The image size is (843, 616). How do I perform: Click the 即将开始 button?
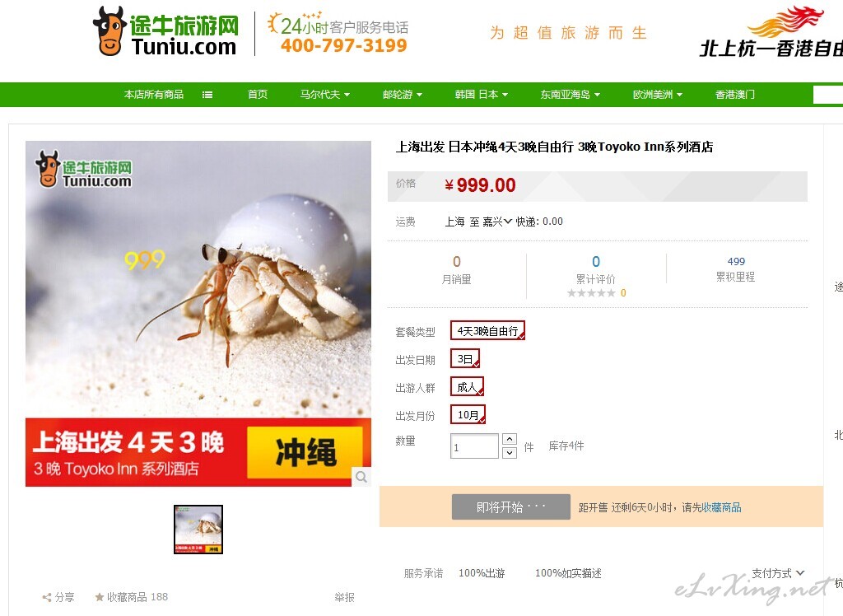point(510,506)
